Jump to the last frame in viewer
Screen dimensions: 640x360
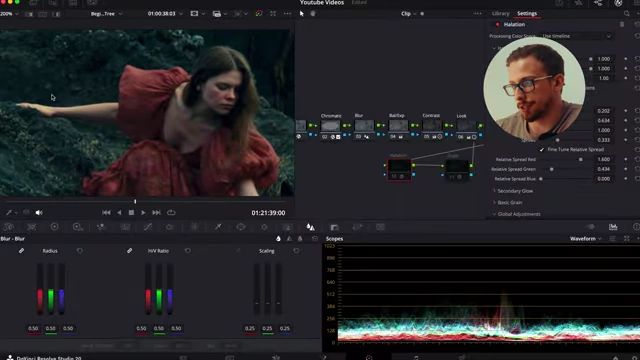pos(156,213)
